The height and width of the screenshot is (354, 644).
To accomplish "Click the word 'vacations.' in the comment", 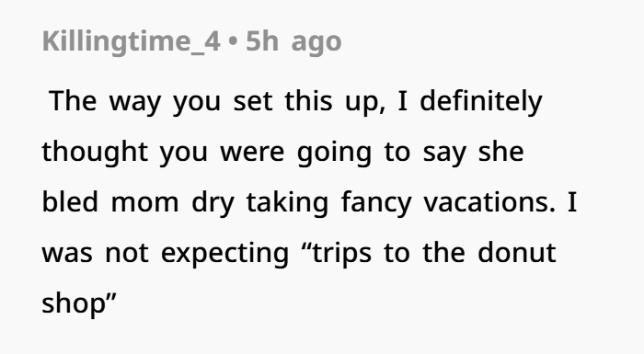I will [x=489, y=202].
